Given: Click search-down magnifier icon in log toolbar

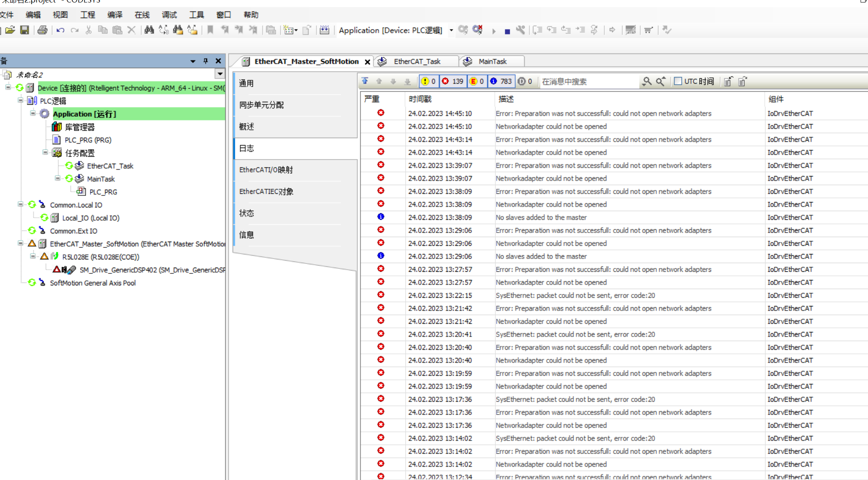Looking at the screenshot, I should coord(646,81).
